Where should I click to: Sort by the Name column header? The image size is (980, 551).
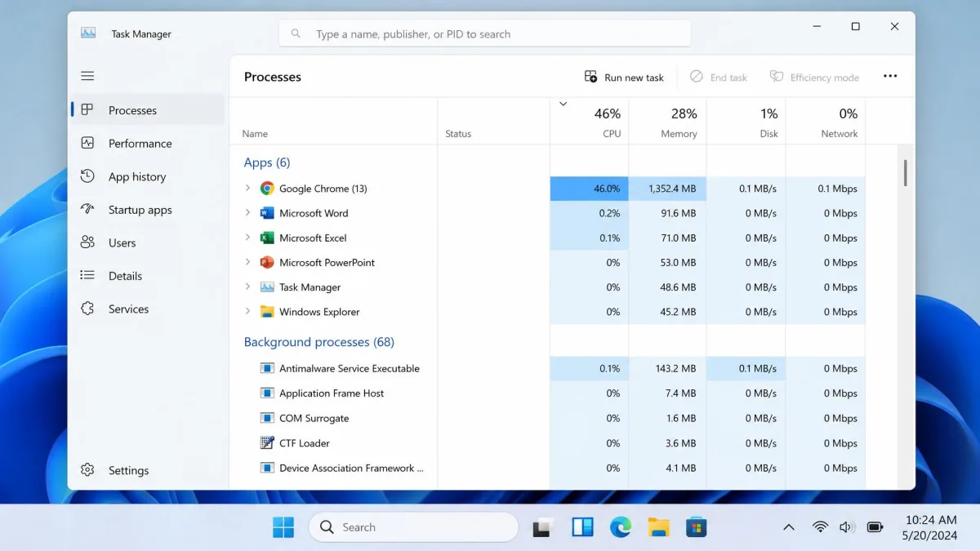pyautogui.click(x=333, y=122)
